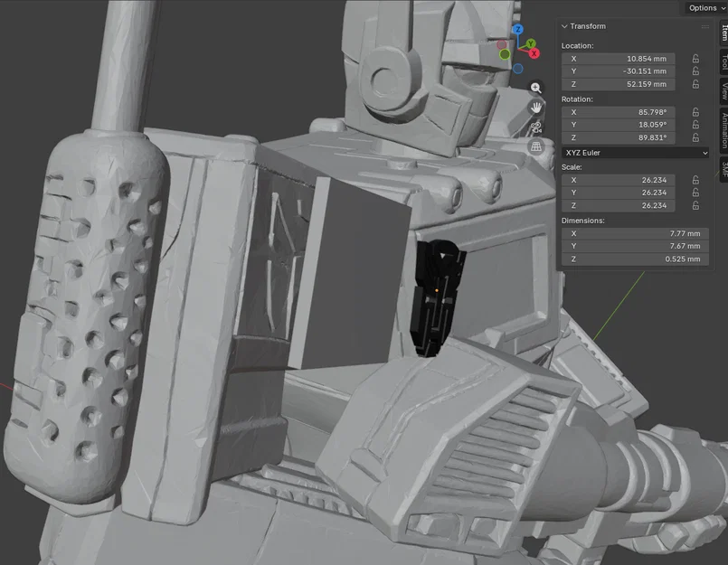Viewport: 728px width, 565px height.
Task: Click Rotation Z field 89.831°
Action: coord(618,137)
